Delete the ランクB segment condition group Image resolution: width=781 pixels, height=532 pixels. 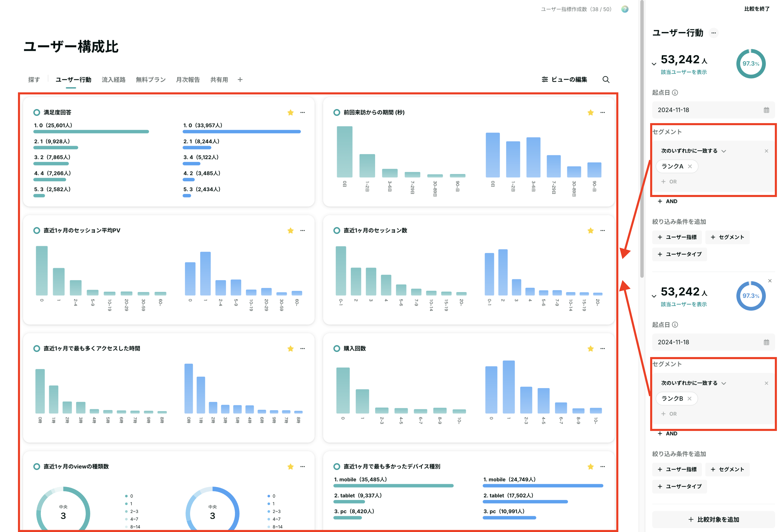pos(766,383)
